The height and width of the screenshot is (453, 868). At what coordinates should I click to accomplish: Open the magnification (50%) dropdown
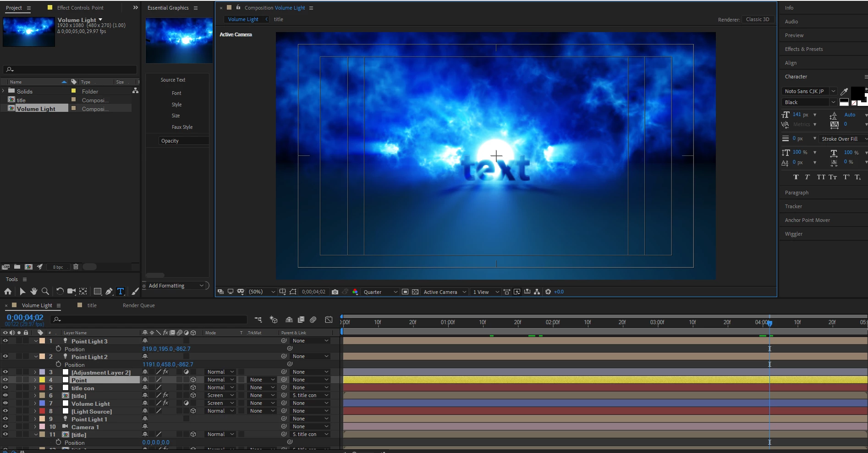(262, 292)
